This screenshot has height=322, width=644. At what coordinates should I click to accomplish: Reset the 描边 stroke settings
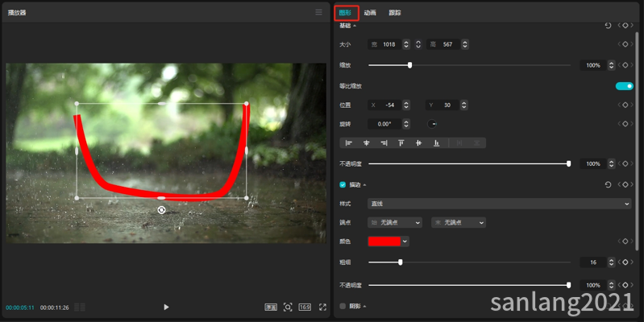click(608, 184)
